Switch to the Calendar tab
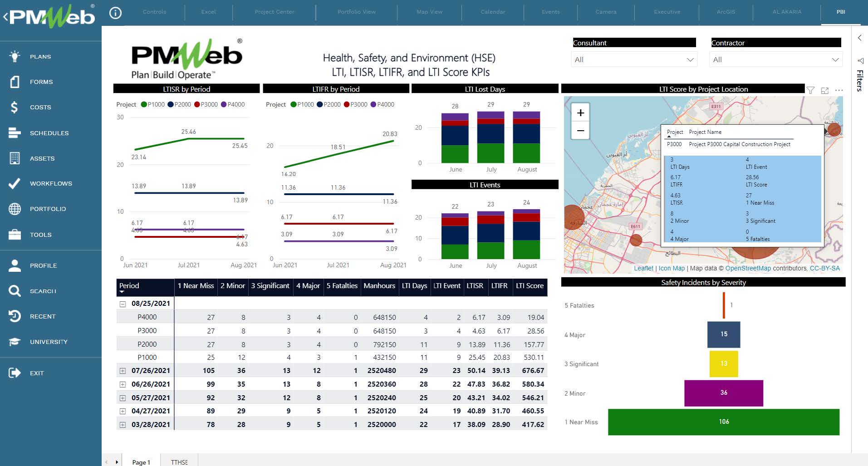 click(493, 12)
